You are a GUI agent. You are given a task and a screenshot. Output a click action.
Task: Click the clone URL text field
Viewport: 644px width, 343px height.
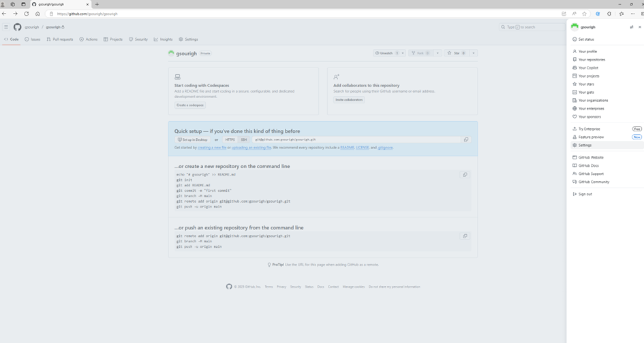click(x=356, y=140)
